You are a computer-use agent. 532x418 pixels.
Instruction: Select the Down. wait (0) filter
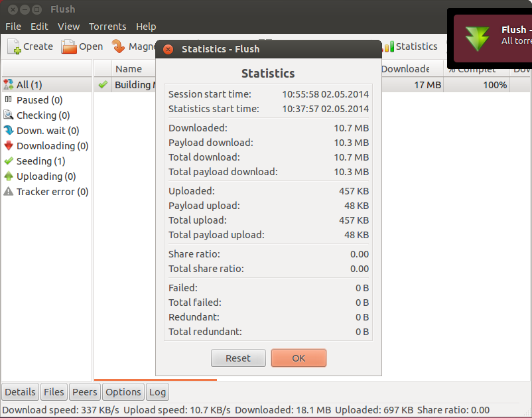[47, 131]
